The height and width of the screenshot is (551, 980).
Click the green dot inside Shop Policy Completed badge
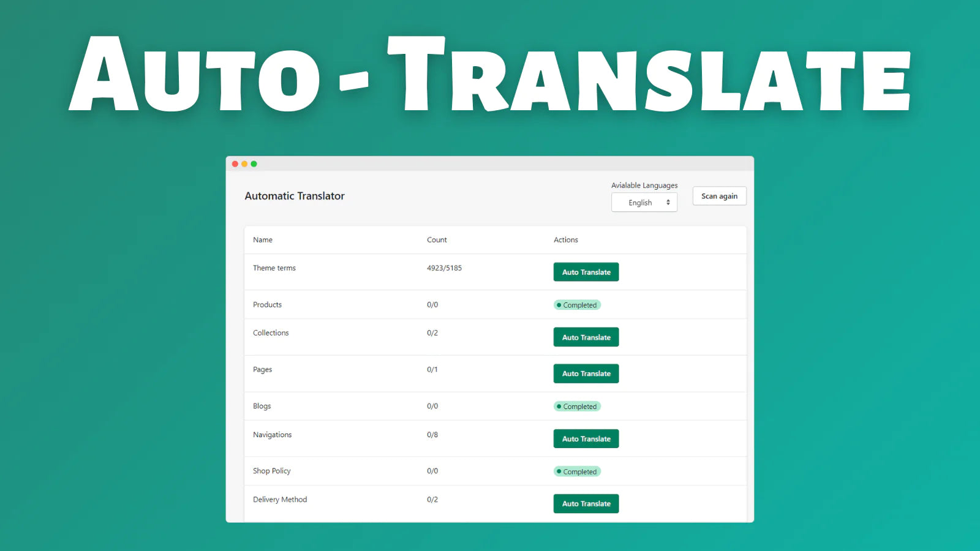(559, 471)
